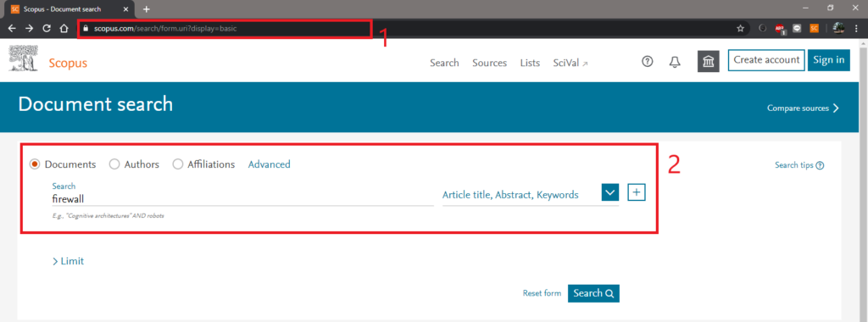Screen dimensions: 868x322
Task: Click the Search tips link
Action: tap(799, 165)
